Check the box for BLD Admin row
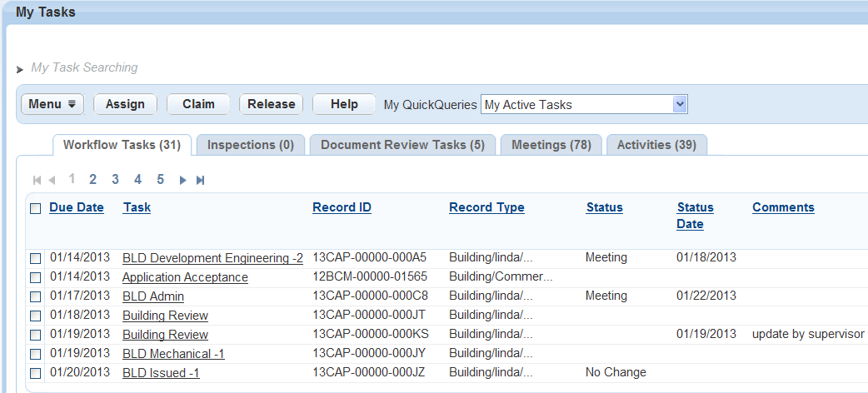Image resolution: width=868 pixels, height=393 pixels. point(35,296)
